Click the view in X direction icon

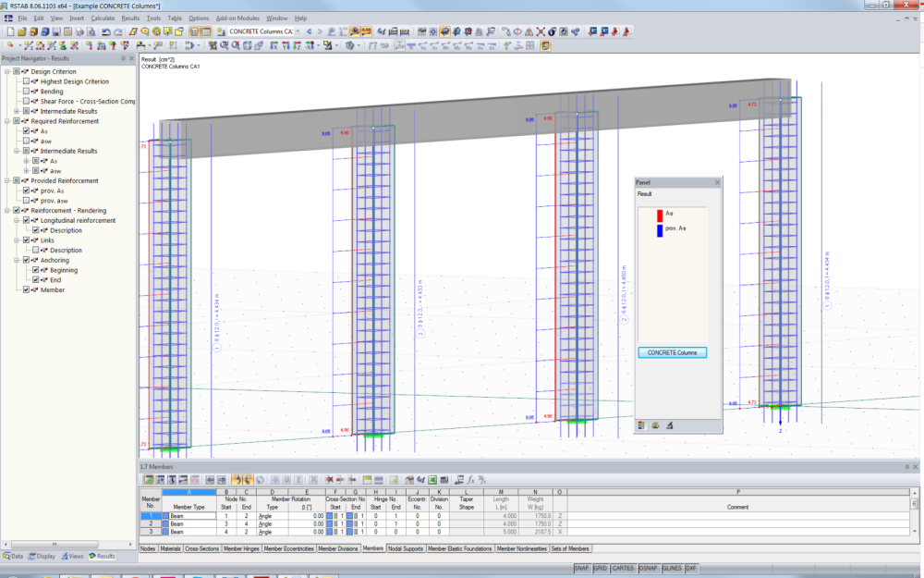[274, 45]
